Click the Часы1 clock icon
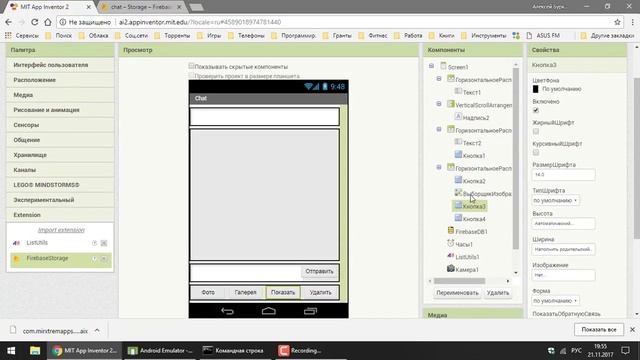This screenshot has width=640, height=360. click(x=451, y=243)
